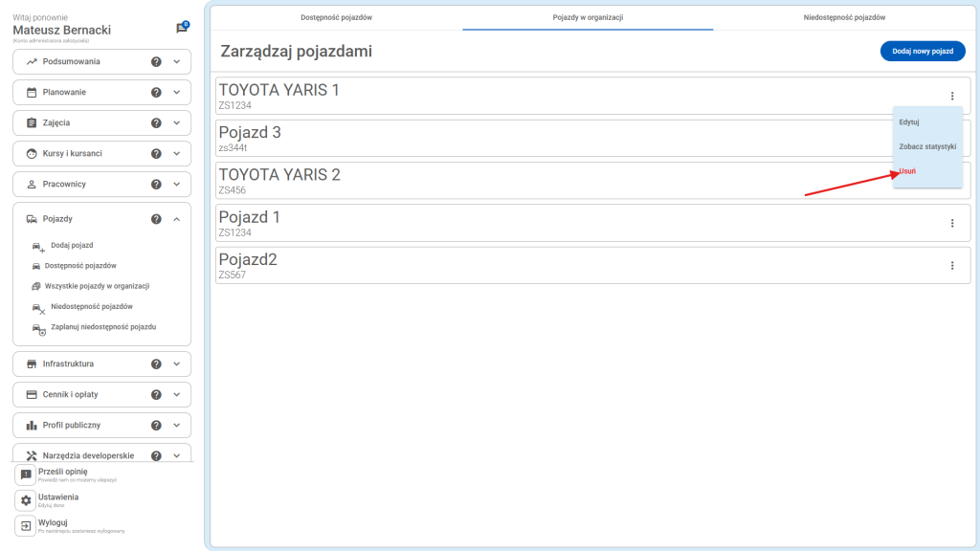The width and height of the screenshot is (980, 551).
Task: Open Zaplanuj niedostępność pojazdu in sidebar
Action: [x=102, y=327]
